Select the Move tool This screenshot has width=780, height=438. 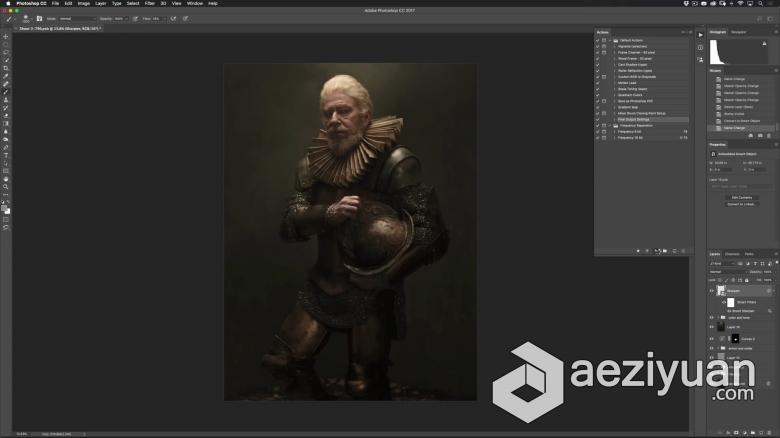tap(5, 36)
